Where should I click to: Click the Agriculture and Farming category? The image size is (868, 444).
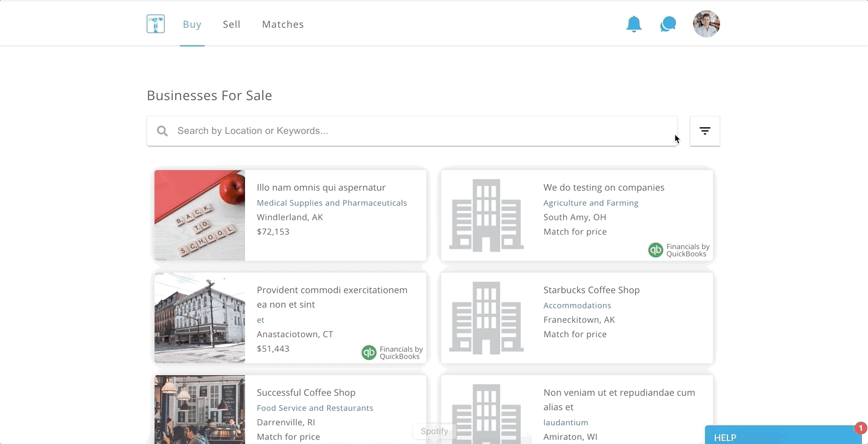[591, 203]
